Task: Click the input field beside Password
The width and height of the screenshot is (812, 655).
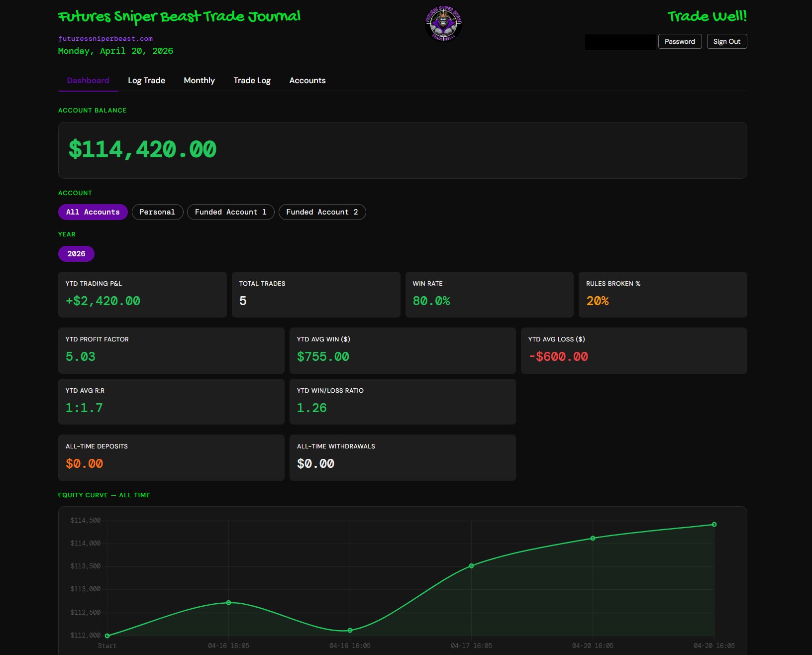Action: pos(620,41)
